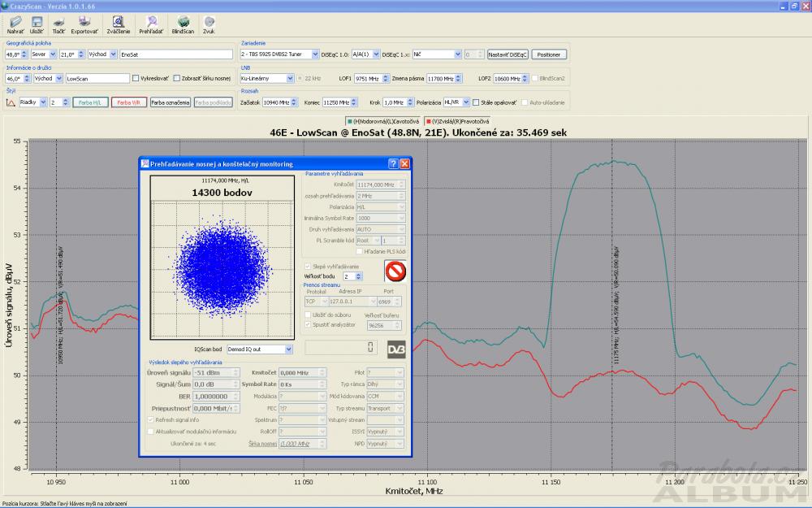812x508 pixels.
Task: Adjust the line width stepper showing 2
Action: 65,102
